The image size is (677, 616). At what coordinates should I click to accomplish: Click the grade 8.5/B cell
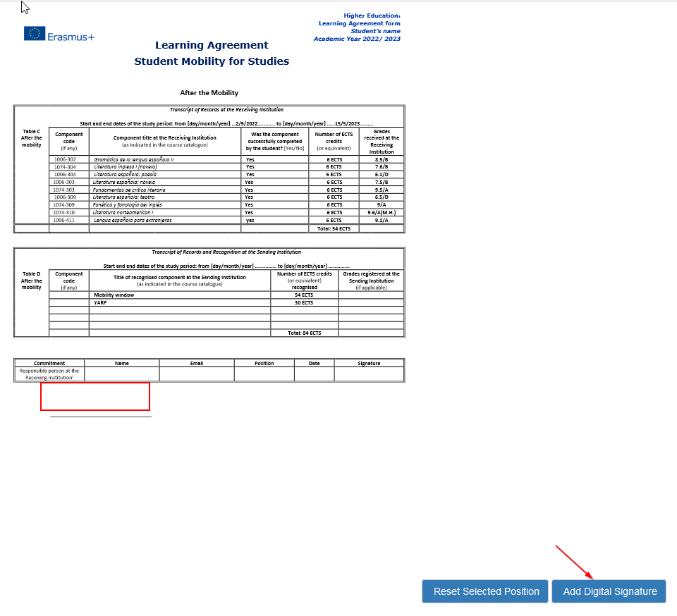(x=382, y=159)
